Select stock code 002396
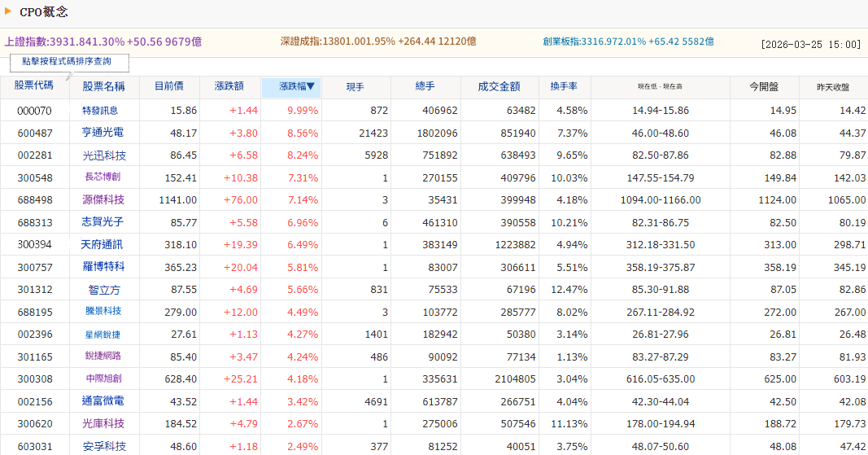This screenshot has height=455, width=868. point(35,335)
